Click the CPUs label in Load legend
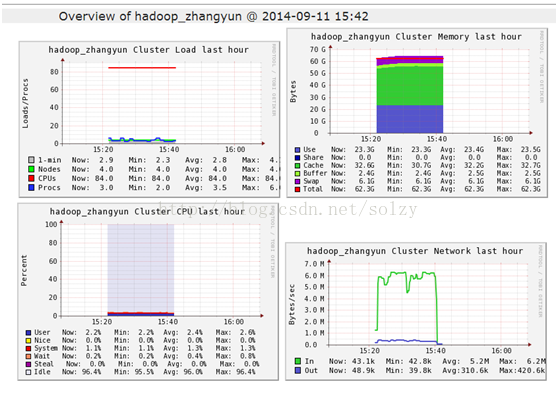Image resolution: width=557 pixels, height=396 pixels. click(47, 178)
